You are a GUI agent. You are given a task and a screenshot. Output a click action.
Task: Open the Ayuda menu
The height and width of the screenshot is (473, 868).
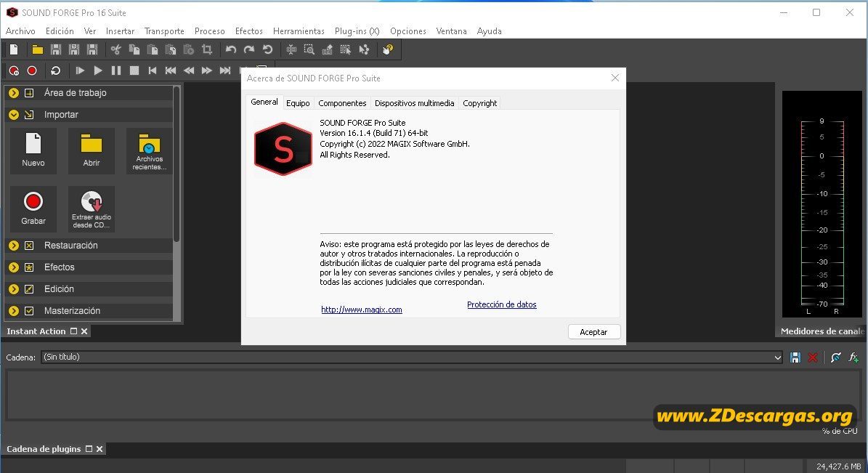pos(490,31)
